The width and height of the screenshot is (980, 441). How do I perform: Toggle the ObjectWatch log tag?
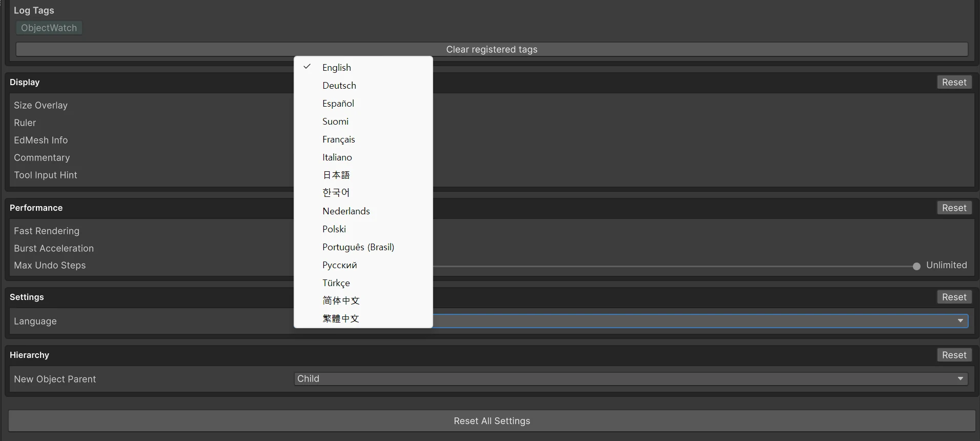tap(49, 28)
